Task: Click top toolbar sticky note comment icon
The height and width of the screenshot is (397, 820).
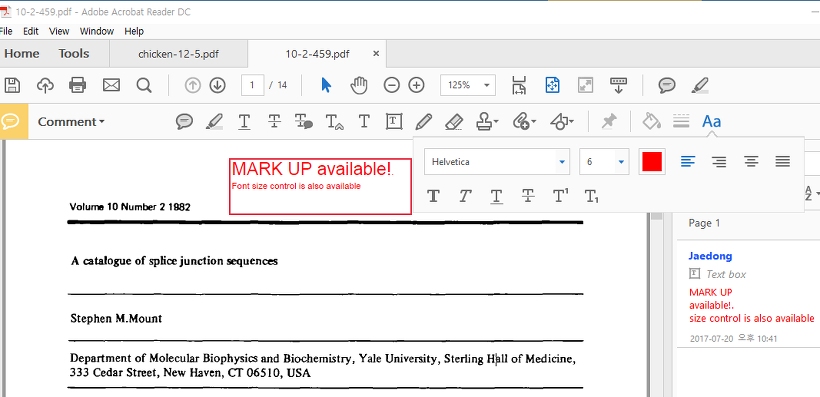Action: [x=666, y=85]
